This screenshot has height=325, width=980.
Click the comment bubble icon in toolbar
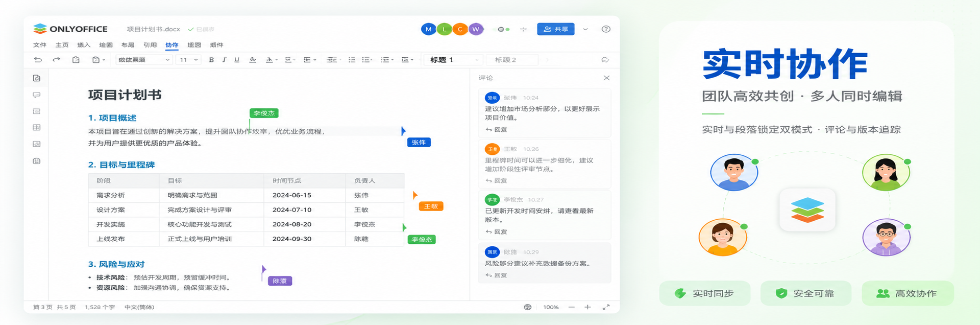click(605, 60)
